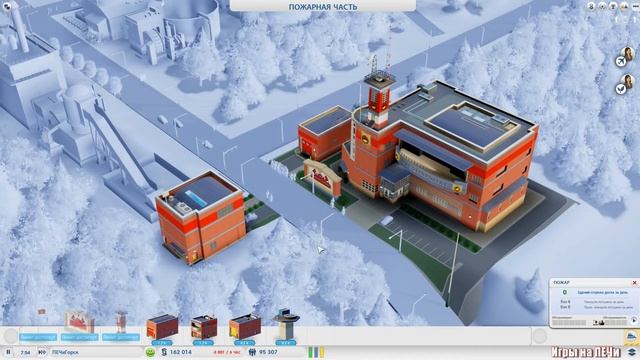Open the bulldozer tool button
This screenshot has height=360, width=640.
[x=631, y=337]
